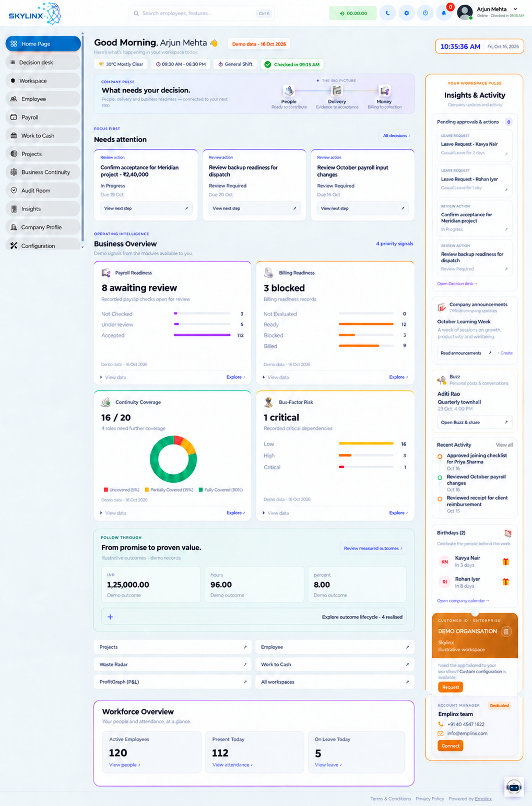Viewport: 532px width, 806px height.
Task: Click the Delivery icon in Company Pulse
Action: click(x=337, y=91)
